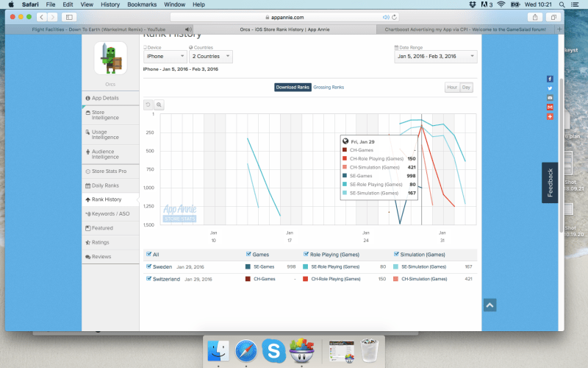
Task: Open the Feedback side tab
Action: pyautogui.click(x=550, y=183)
